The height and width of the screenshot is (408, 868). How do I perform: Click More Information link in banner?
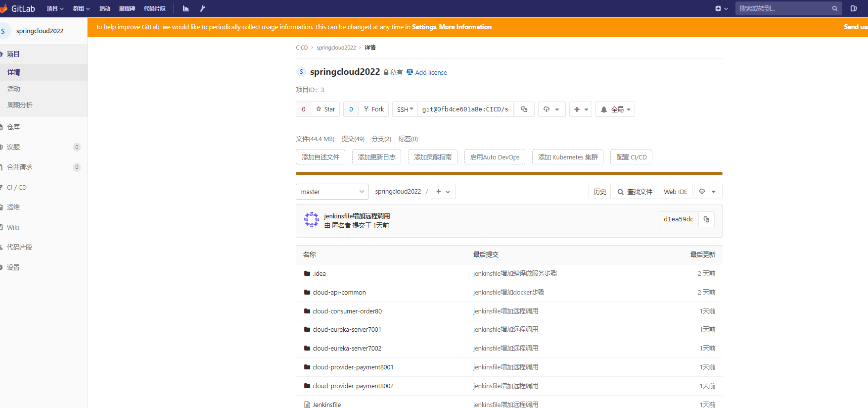[x=465, y=27]
